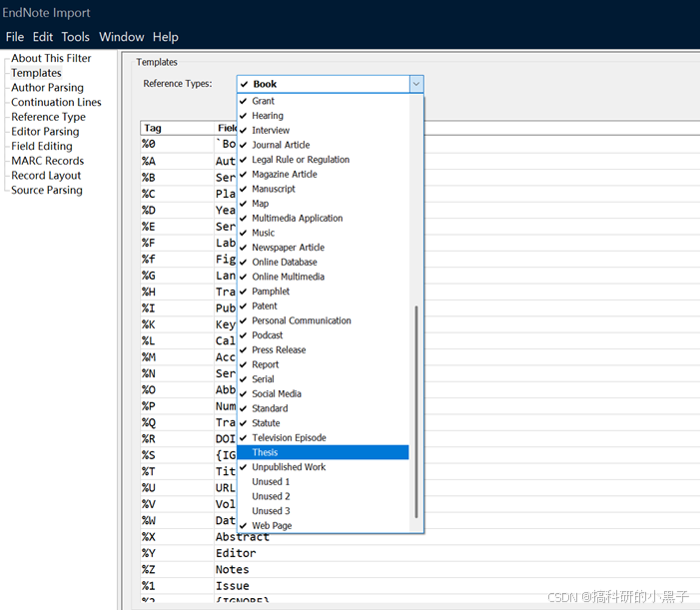The image size is (700, 610).
Task: Select the %U tag cell
Action: click(177, 488)
